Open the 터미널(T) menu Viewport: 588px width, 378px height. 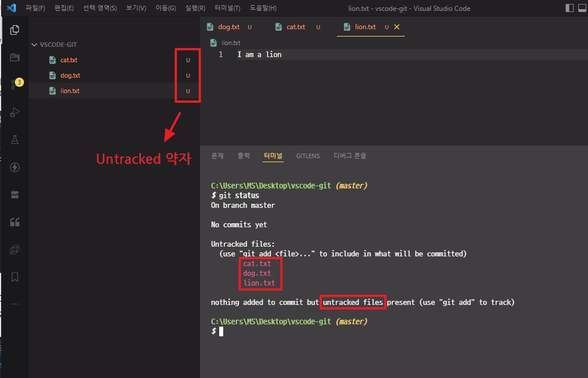(228, 8)
